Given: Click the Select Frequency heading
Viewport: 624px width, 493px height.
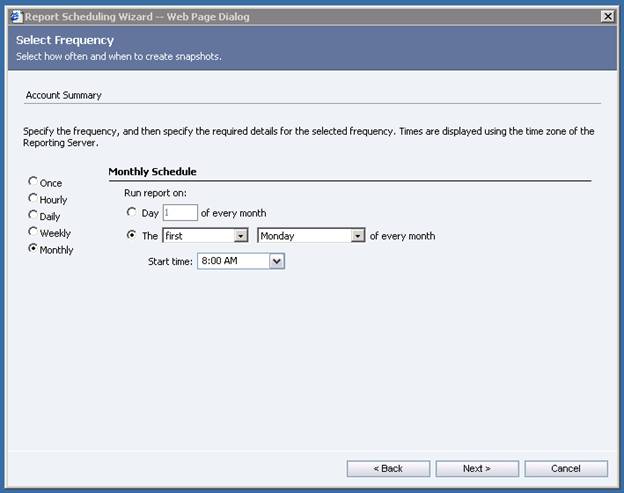Looking at the screenshot, I should 65,40.
